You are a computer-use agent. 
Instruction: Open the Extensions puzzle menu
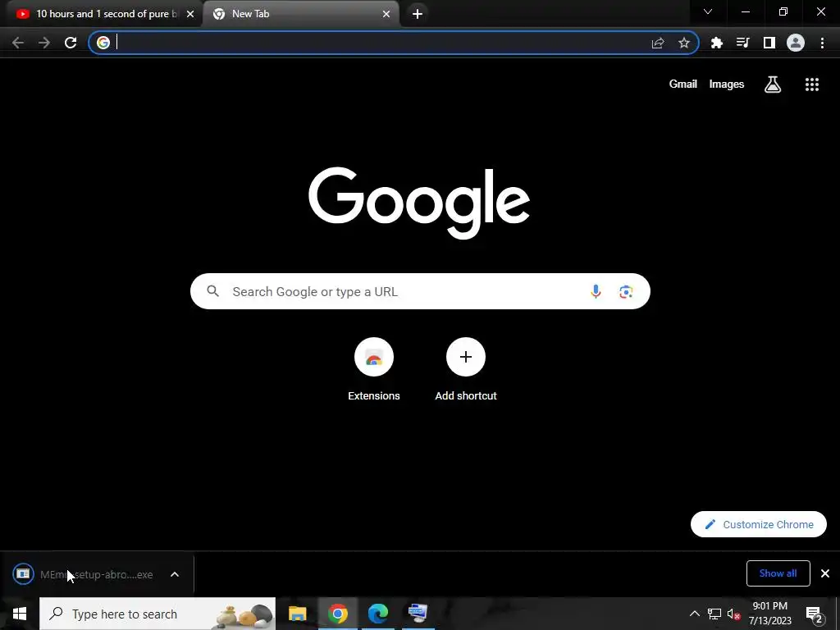[716, 43]
